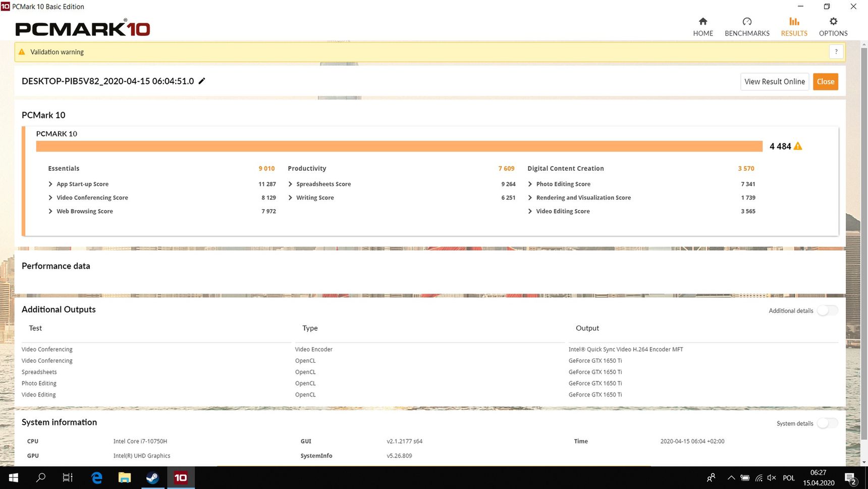Click network Wi-Fi tray icon

(758, 477)
